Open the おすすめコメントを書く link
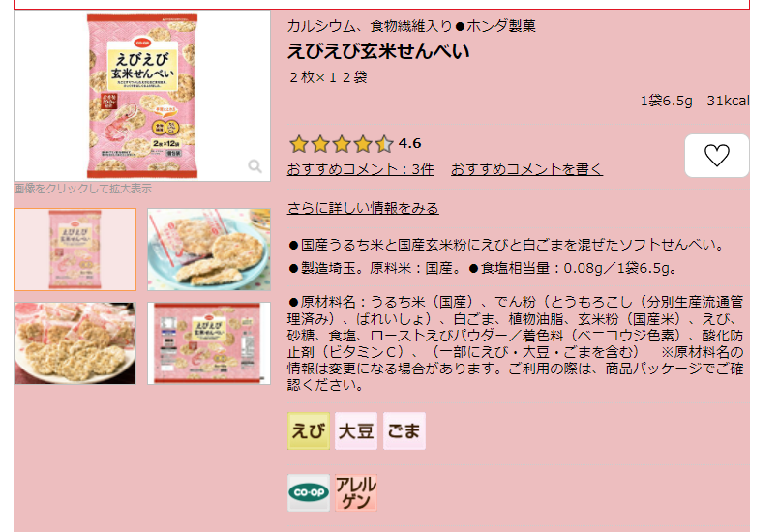Image resolution: width=779 pixels, height=532 pixels. 526,169
